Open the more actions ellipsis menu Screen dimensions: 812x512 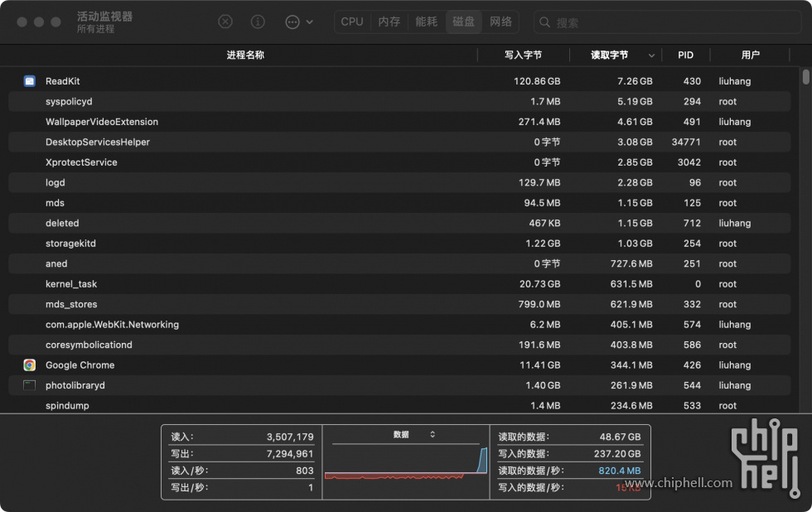(x=299, y=22)
